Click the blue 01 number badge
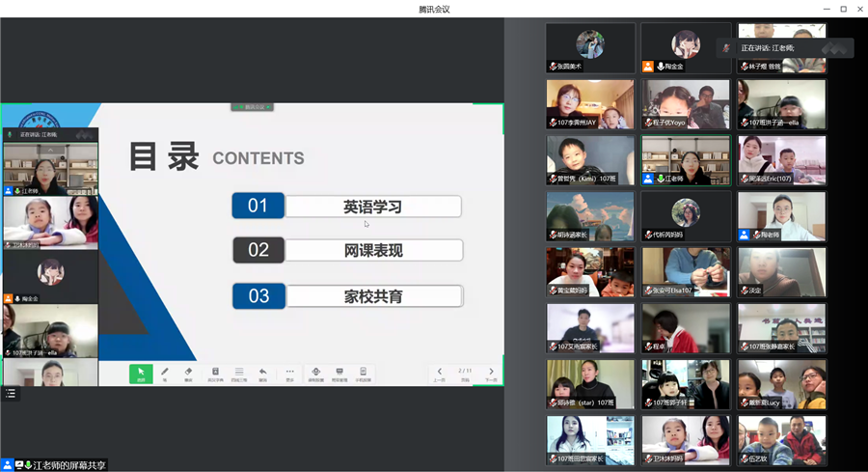Screen dimensions: 868x472 pyautogui.click(x=258, y=207)
